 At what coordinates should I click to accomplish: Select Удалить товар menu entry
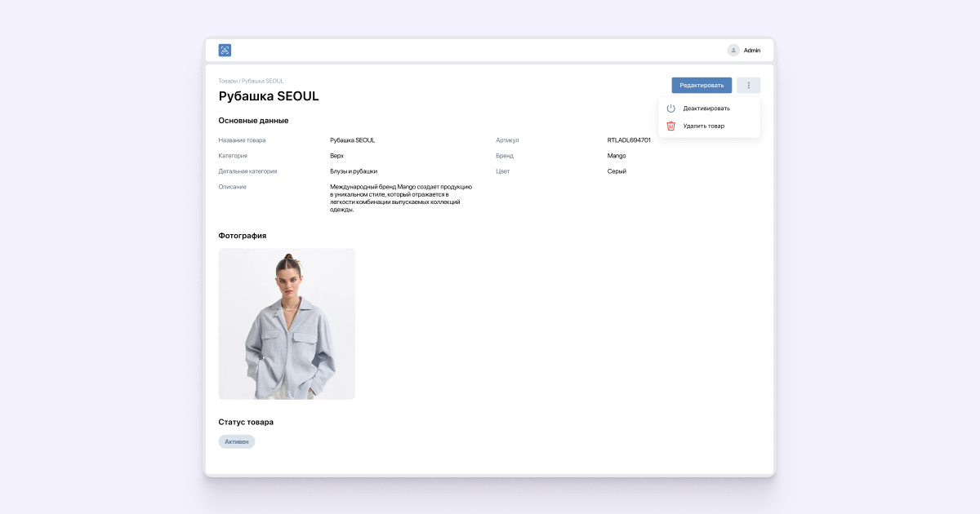pos(703,126)
